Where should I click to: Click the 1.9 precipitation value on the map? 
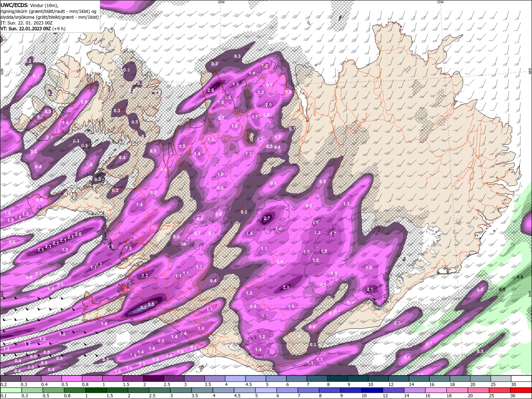click(x=128, y=248)
